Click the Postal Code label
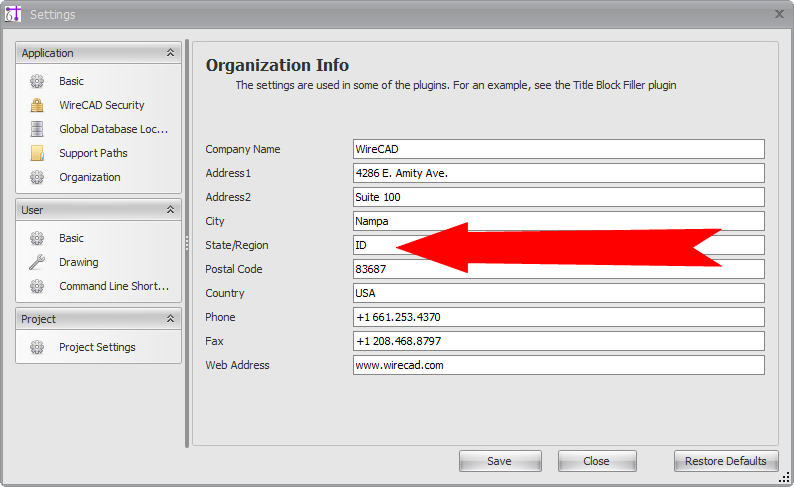Viewport: 794px width, 487px height. pyautogui.click(x=233, y=269)
